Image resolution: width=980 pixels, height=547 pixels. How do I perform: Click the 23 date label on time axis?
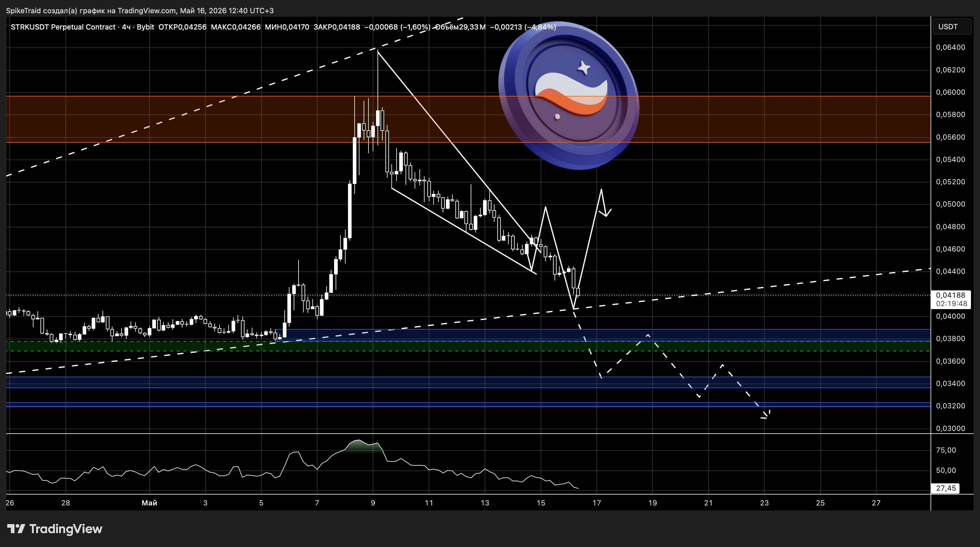click(764, 503)
